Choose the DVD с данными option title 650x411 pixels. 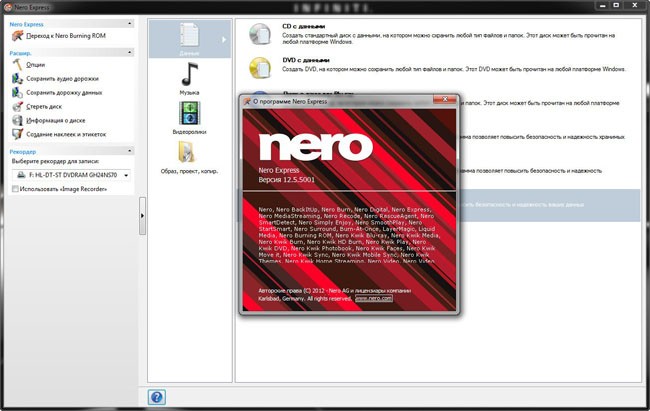point(306,60)
